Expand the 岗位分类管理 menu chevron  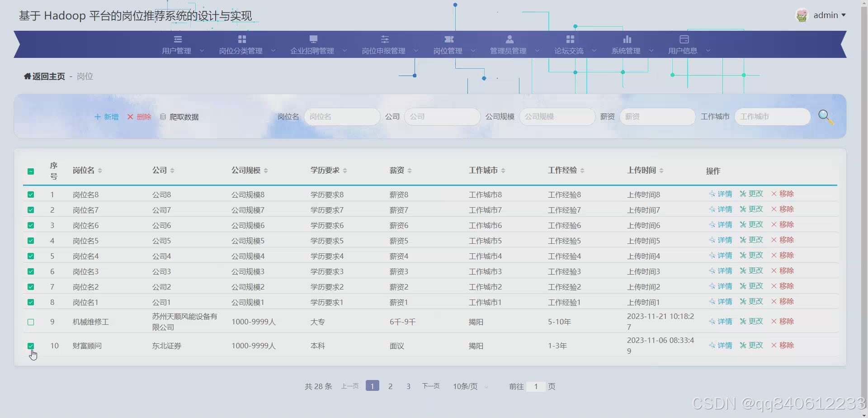pyautogui.click(x=273, y=51)
